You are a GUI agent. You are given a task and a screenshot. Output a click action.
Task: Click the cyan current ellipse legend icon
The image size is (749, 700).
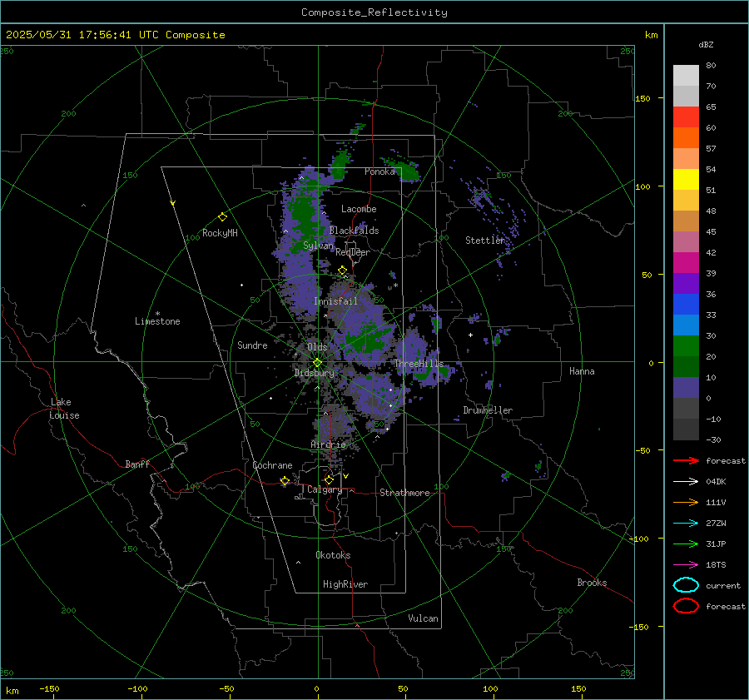(686, 585)
